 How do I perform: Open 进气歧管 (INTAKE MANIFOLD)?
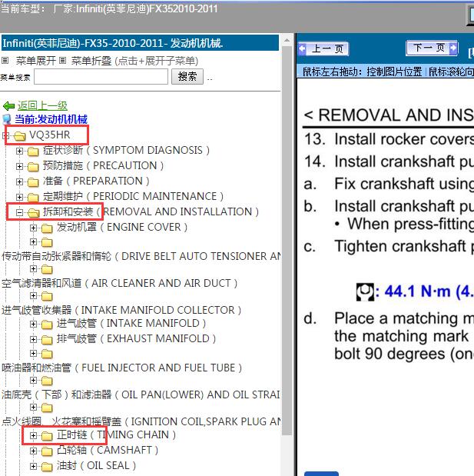pyautogui.click(x=131, y=323)
